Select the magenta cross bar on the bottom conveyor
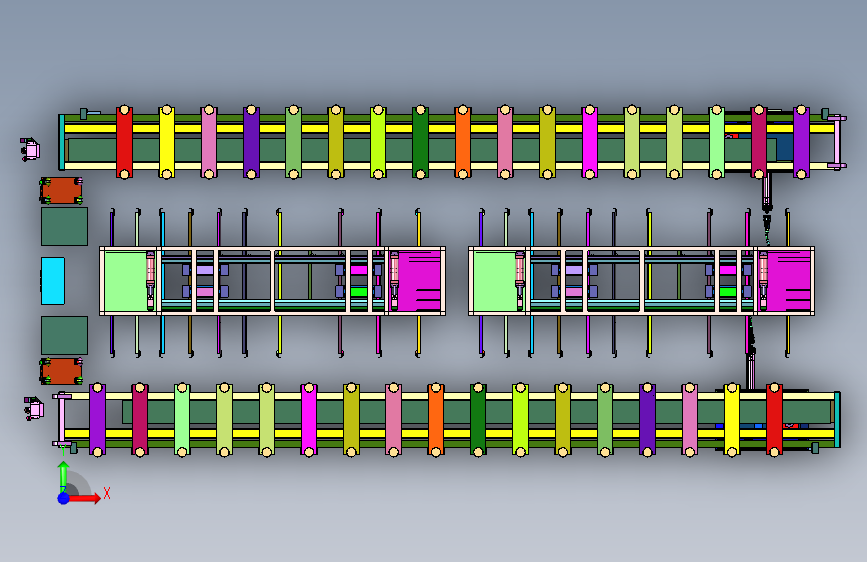The height and width of the screenshot is (562, 867). pyautogui.click(x=309, y=420)
